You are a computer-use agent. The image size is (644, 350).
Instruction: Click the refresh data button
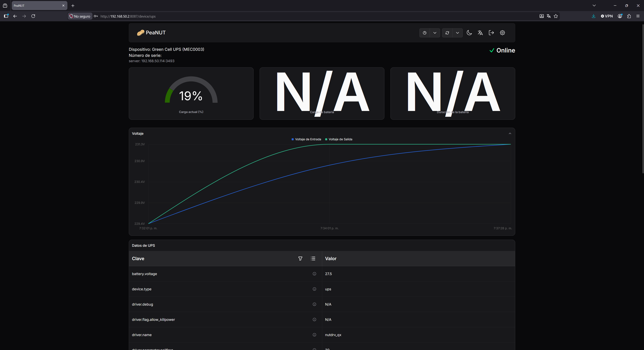447,33
